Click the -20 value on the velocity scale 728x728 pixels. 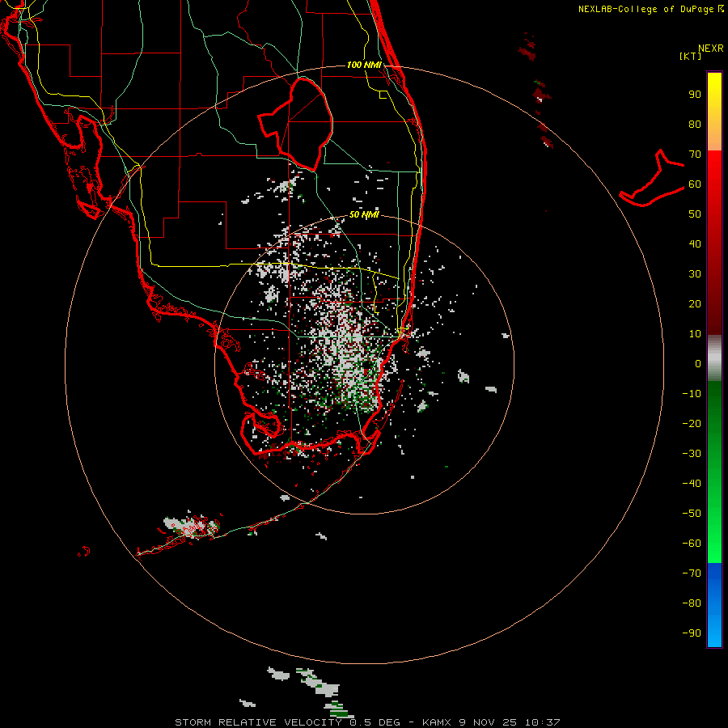pos(692,424)
